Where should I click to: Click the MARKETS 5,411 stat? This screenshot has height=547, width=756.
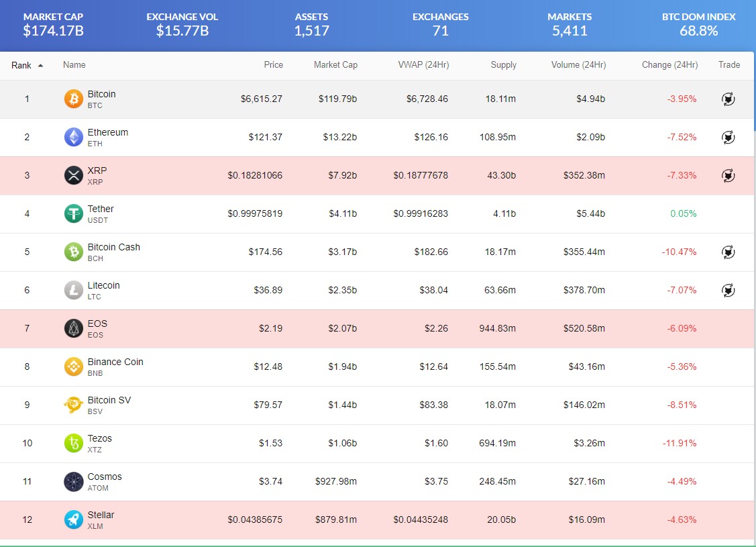click(x=570, y=25)
